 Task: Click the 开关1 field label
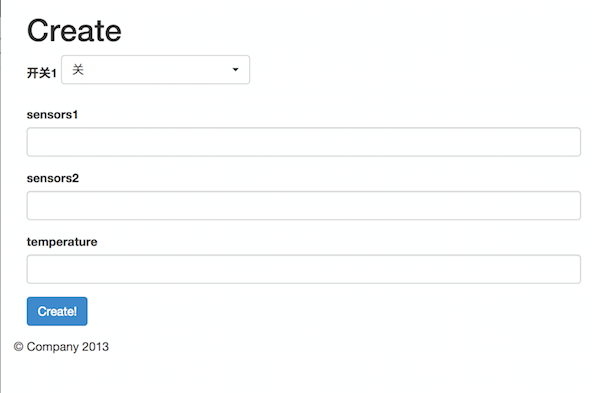click(42, 73)
